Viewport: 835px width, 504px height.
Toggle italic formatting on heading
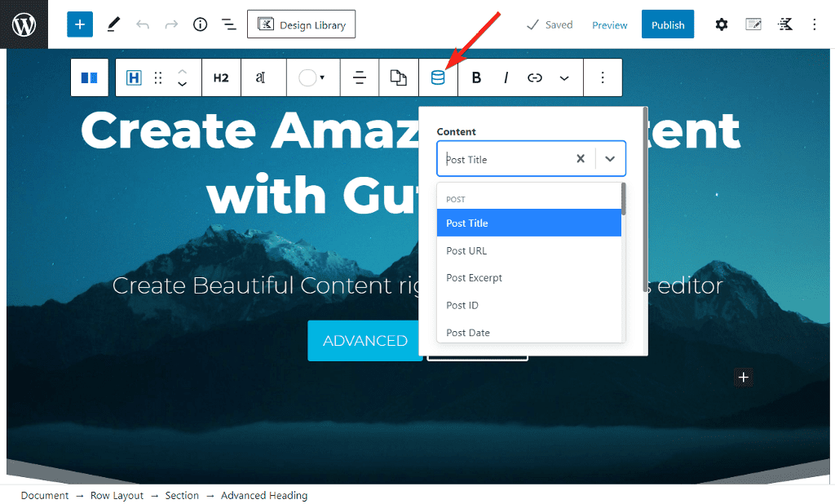coord(506,77)
